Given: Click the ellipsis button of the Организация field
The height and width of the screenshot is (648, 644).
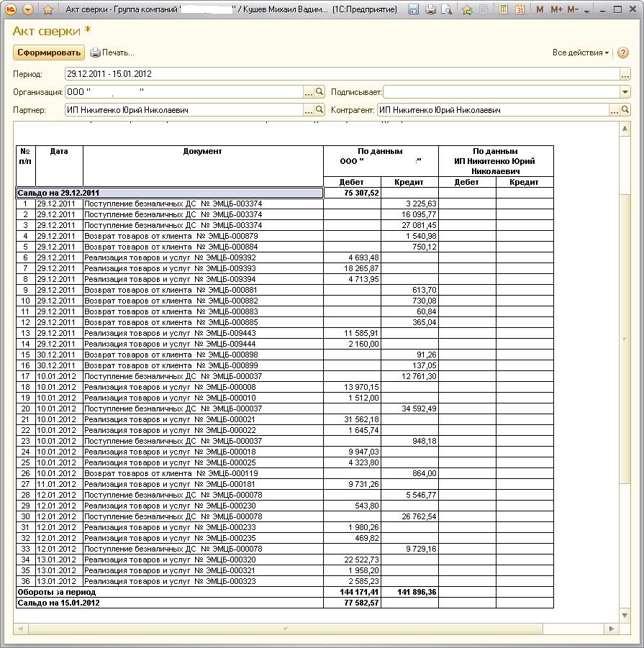Looking at the screenshot, I should click(309, 92).
